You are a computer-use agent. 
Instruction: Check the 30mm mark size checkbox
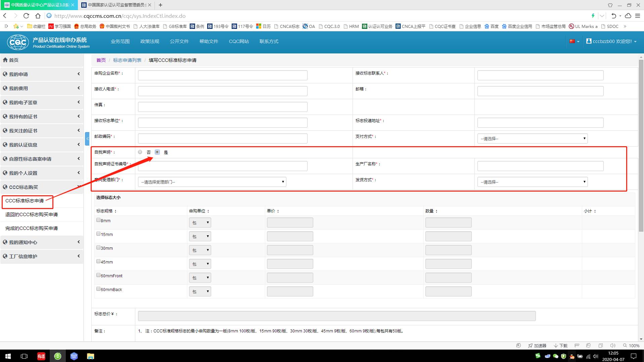[x=98, y=247]
